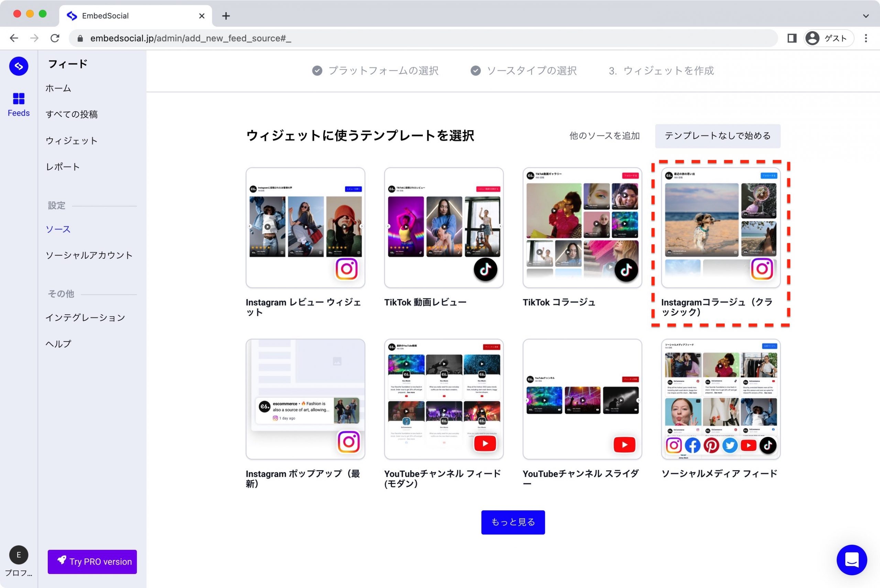This screenshot has width=880, height=588.
Task: Go to step 3 ウィジェットを作成
Action: tap(661, 70)
